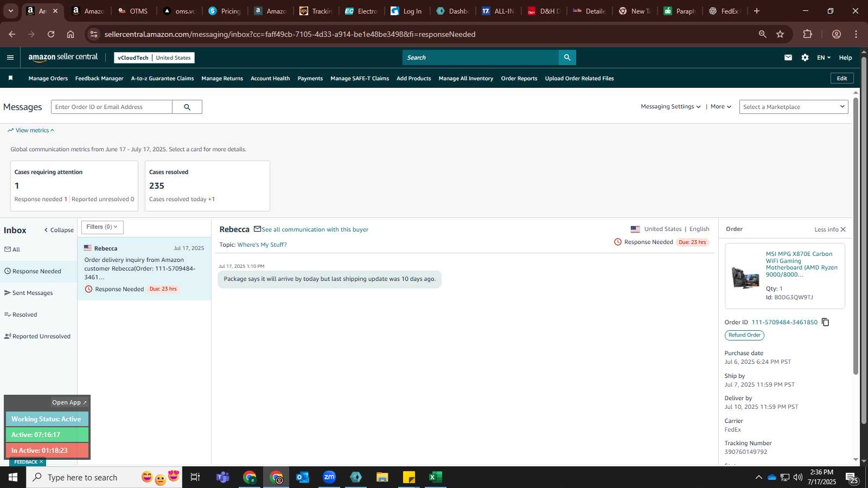Image resolution: width=868 pixels, height=488 pixels.
Task: Open Select a Marketplace combo box
Action: point(794,107)
